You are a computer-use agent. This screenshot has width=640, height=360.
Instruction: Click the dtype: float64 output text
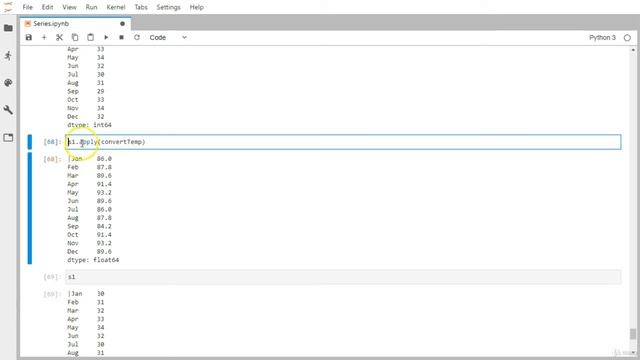click(x=93, y=260)
